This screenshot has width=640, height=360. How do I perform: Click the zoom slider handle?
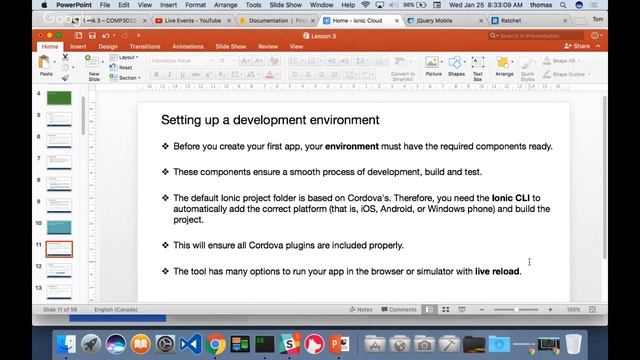point(516,309)
